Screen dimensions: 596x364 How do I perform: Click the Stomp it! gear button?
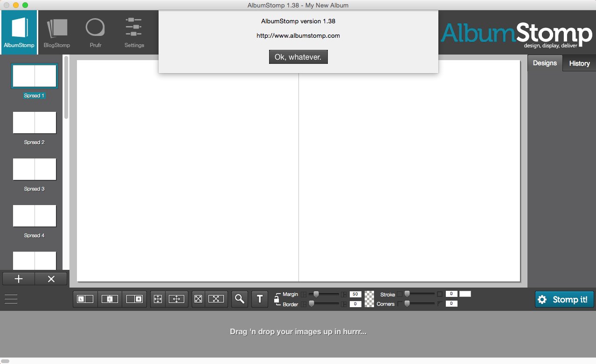tap(564, 299)
